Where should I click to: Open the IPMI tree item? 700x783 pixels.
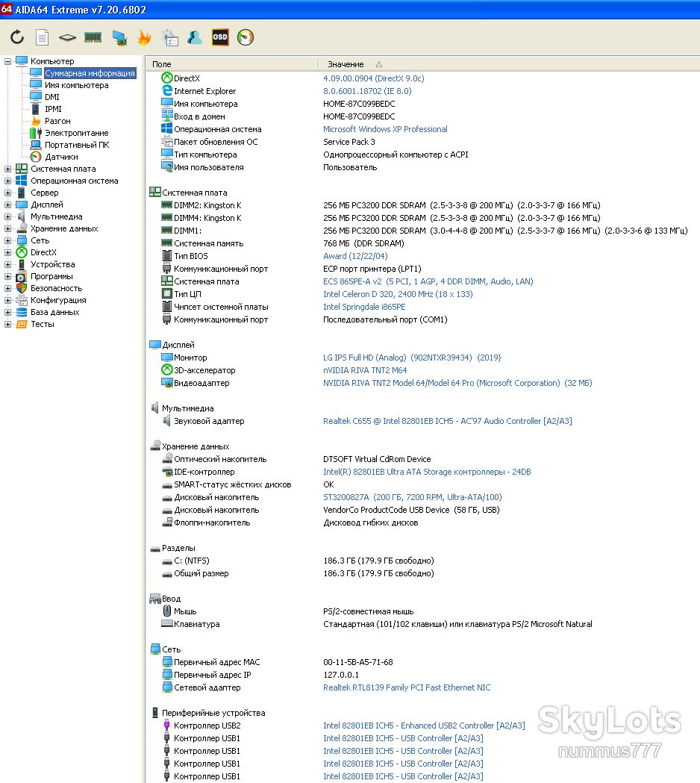coord(54,109)
